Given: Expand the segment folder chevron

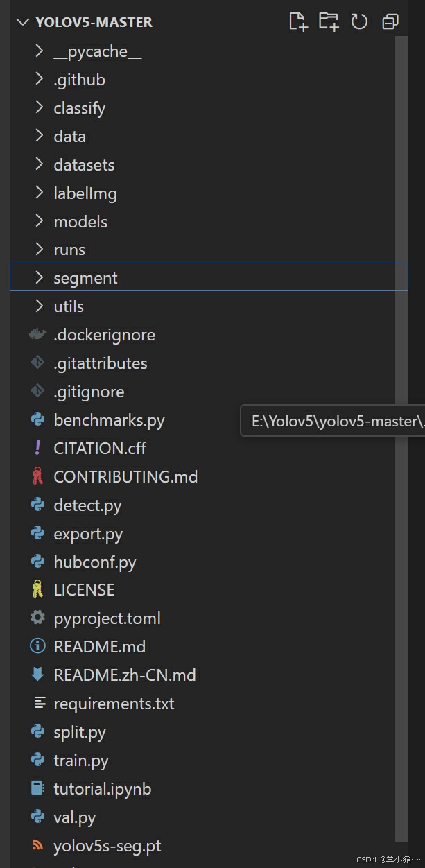Looking at the screenshot, I should point(39,278).
